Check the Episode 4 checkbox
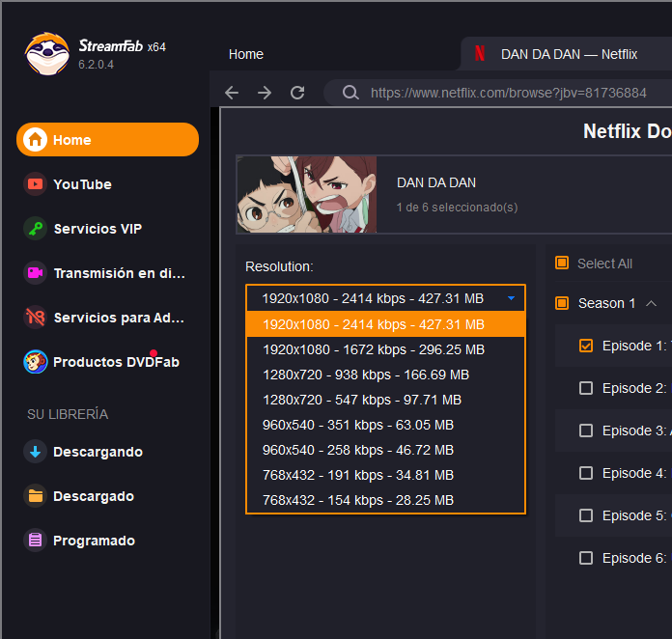This screenshot has height=639, width=672. [x=586, y=473]
